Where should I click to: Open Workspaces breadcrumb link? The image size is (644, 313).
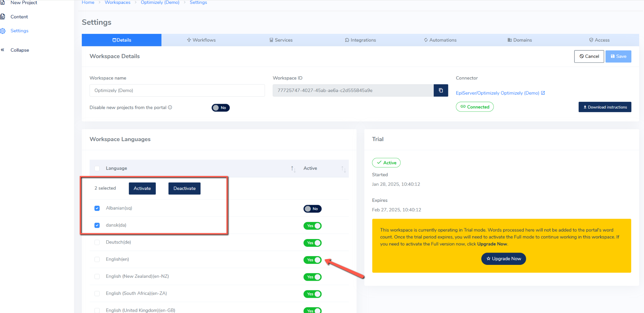click(117, 3)
